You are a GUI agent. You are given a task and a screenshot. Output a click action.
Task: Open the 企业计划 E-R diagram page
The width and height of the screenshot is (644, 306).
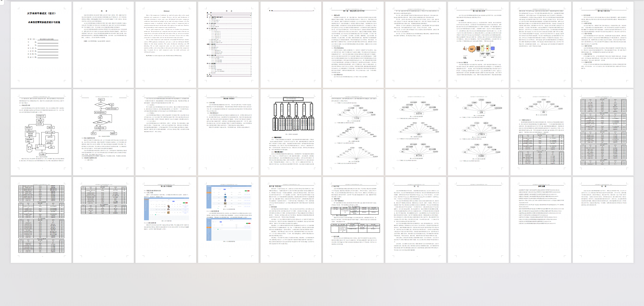[416, 132]
